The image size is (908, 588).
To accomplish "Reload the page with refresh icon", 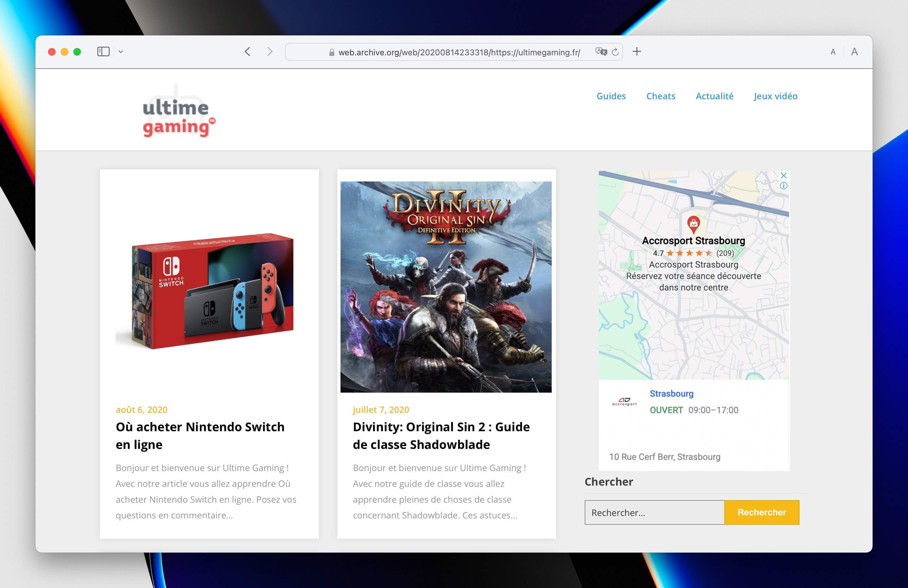I will (615, 52).
